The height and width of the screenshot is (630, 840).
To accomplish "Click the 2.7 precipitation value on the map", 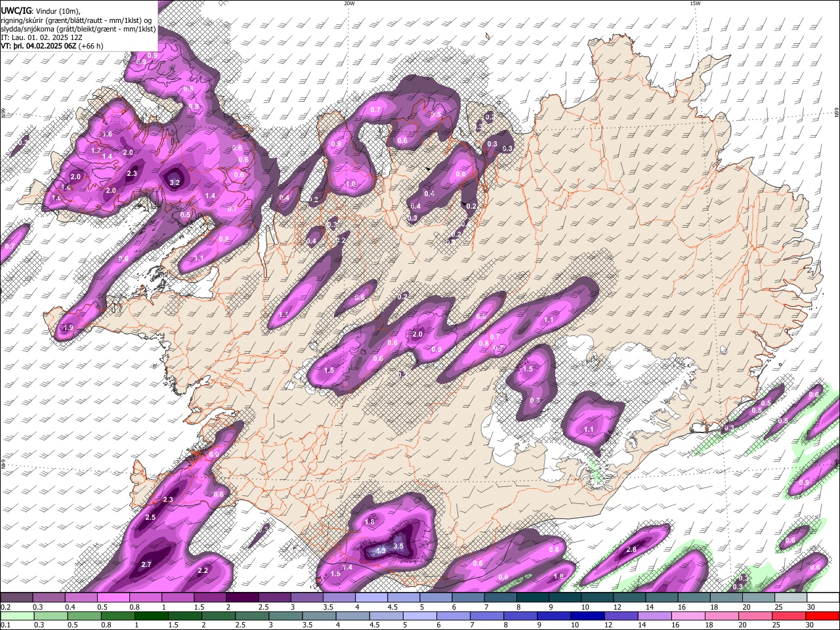I will [x=146, y=564].
